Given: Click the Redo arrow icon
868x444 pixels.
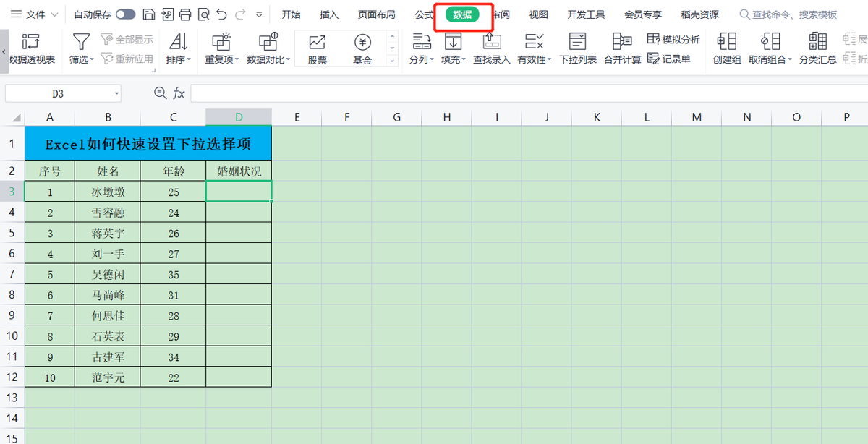Looking at the screenshot, I should [x=240, y=14].
